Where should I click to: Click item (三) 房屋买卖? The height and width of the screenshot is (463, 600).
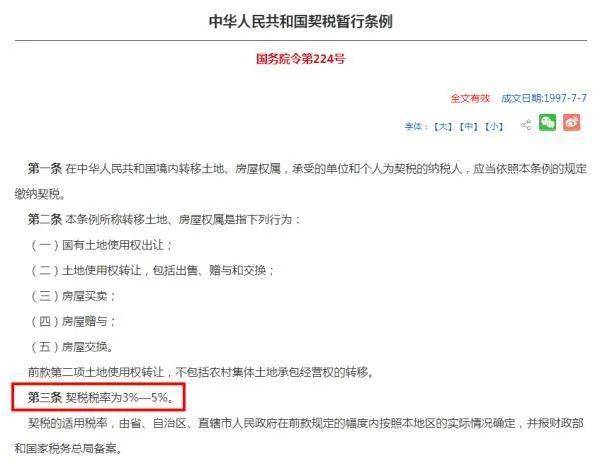click(73, 296)
